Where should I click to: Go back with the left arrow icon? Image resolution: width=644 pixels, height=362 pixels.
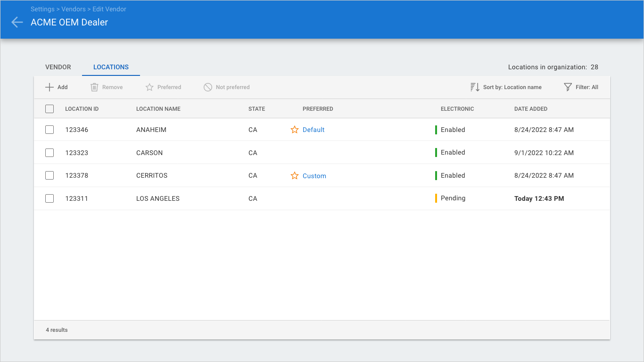pyautogui.click(x=17, y=22)
